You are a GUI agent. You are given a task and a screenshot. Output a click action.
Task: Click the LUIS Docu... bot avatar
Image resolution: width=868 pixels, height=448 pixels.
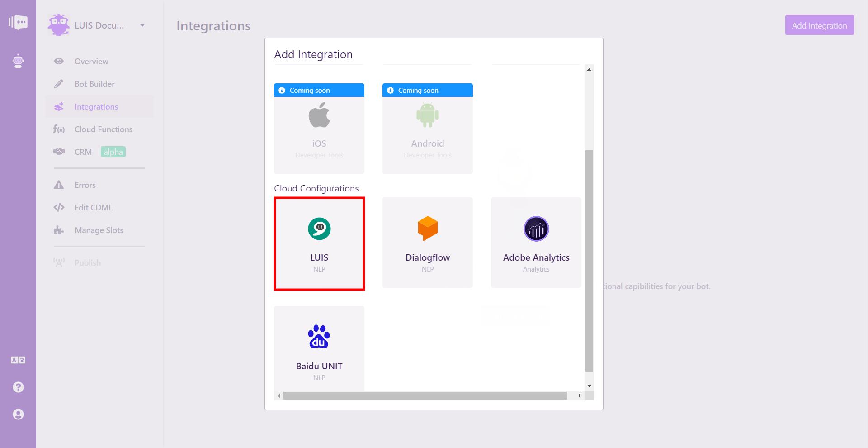(59, 25)
